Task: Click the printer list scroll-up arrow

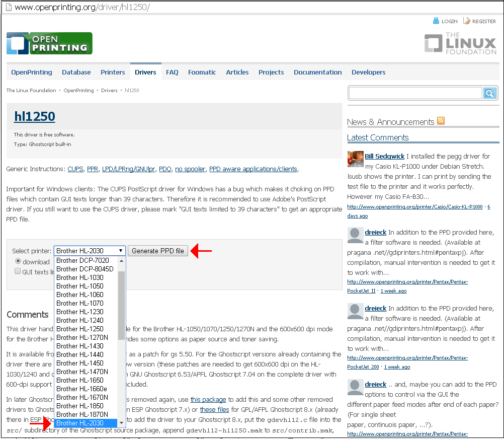Action: click(121, 261)
